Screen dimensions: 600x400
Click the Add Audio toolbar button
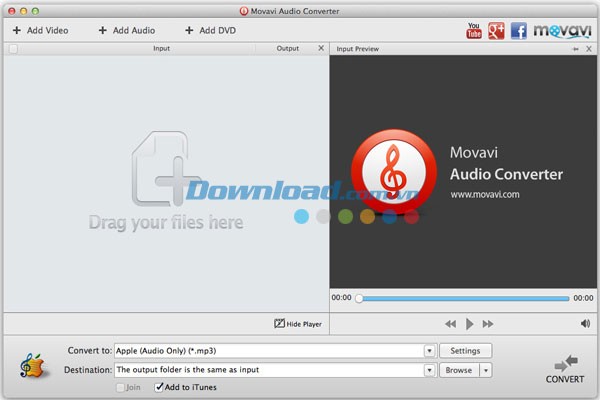tap(127, 30)
